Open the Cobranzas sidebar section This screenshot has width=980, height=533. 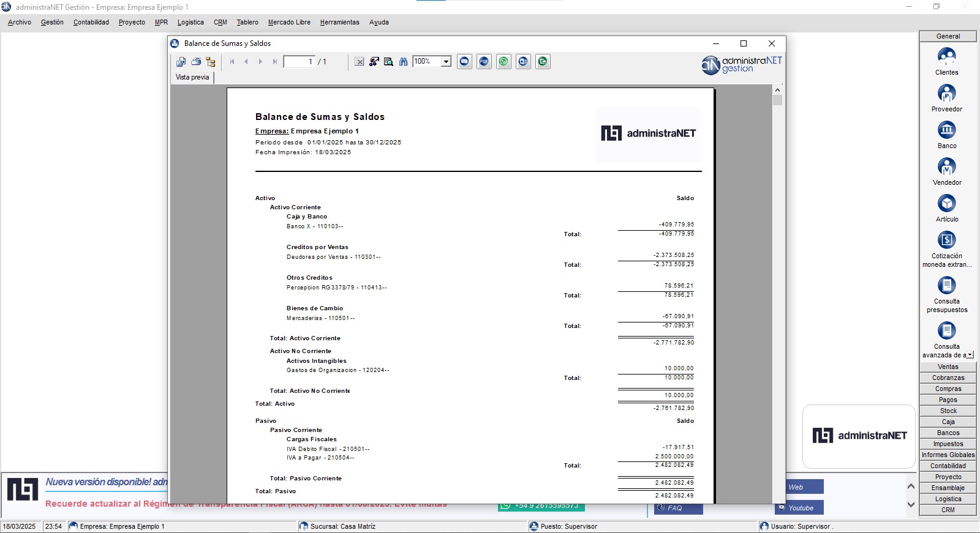tap(948, 378)
